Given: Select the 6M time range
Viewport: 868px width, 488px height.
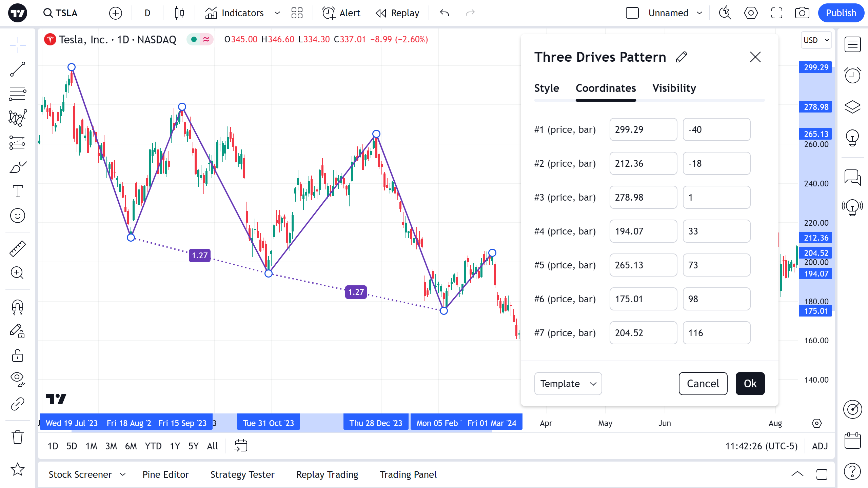Looking at the screenshot, I should pos(131,446).
